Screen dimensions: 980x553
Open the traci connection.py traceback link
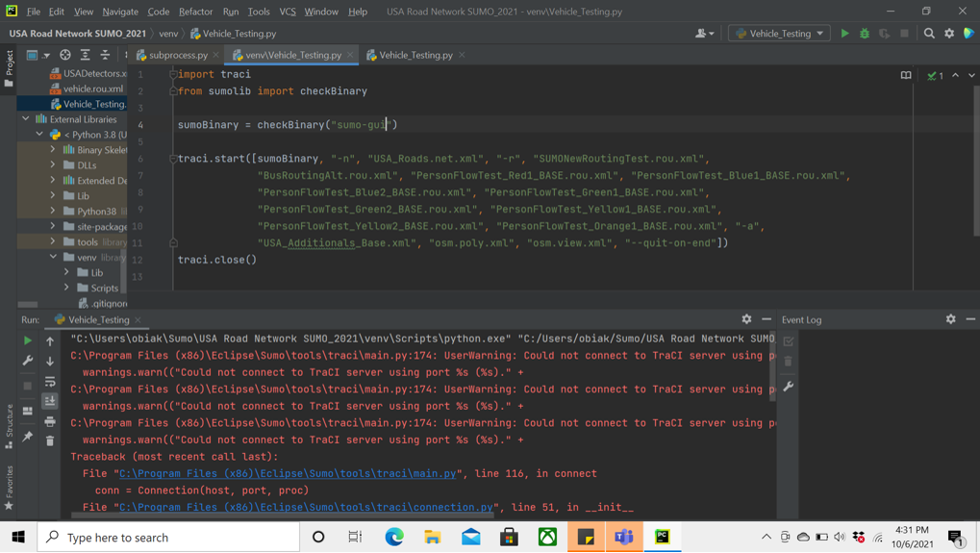tap(306, 507)
